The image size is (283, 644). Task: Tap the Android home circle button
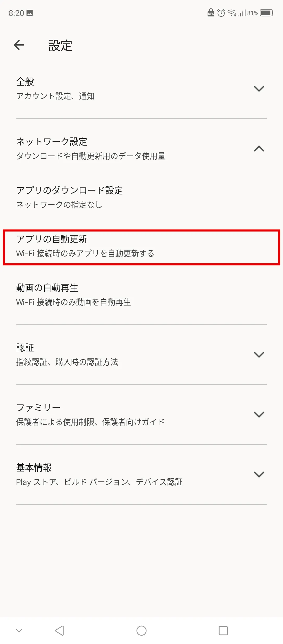(x=141, y=631)
